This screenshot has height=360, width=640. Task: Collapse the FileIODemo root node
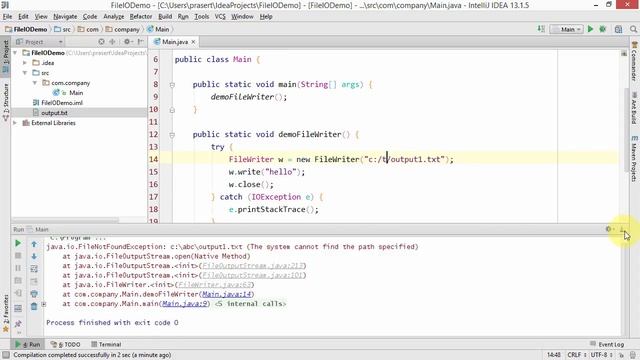15,53
